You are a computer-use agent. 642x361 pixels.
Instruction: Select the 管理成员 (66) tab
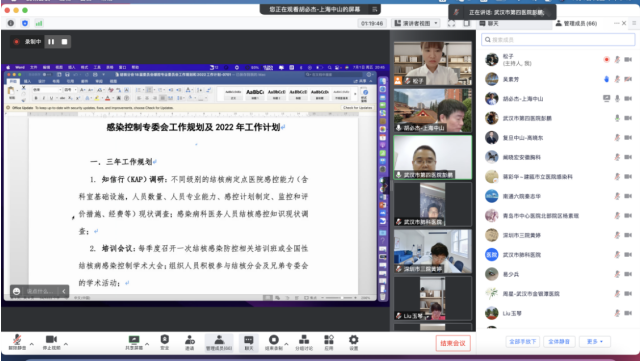(x=576, y=24)
